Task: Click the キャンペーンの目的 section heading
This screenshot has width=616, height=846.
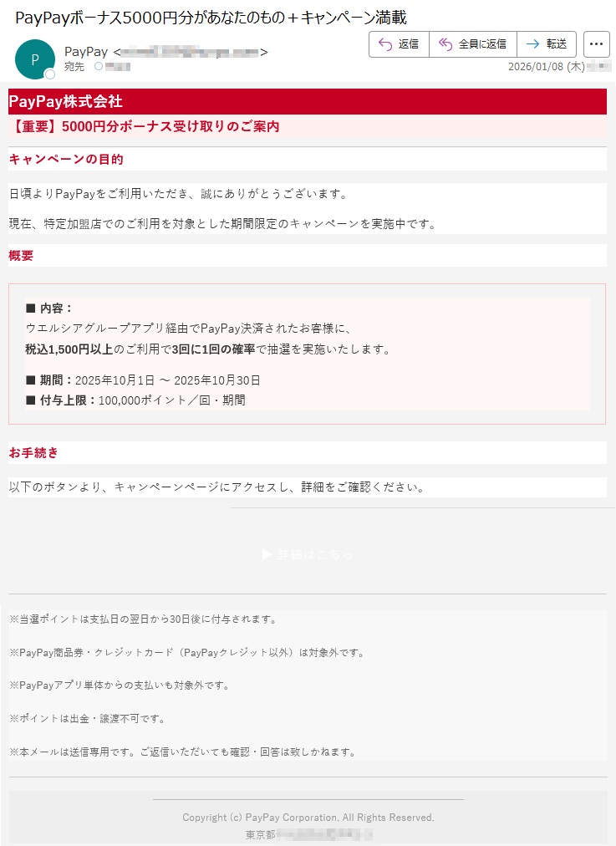Action: (x=66, y=159)
